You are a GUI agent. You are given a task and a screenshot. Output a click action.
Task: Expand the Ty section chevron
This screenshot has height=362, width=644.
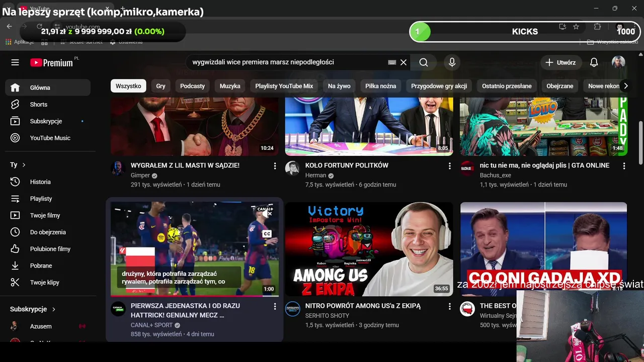24,165
